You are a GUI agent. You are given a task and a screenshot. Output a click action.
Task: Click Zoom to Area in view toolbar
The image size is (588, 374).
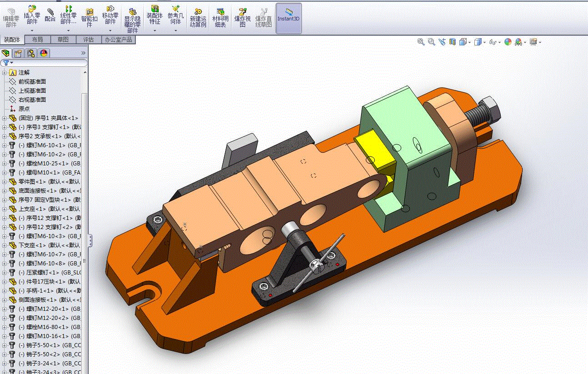[432, 42]
